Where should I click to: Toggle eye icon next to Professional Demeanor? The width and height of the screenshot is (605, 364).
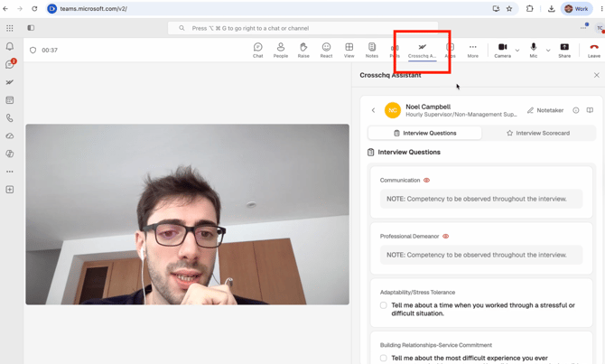click(446, 237)
